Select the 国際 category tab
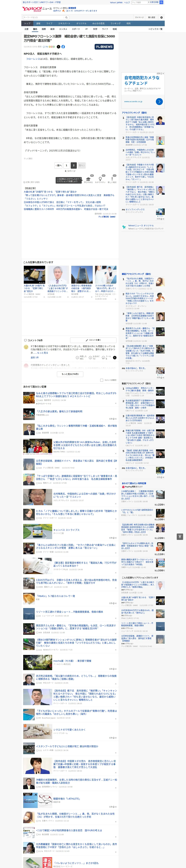Image resolution: width=186 pixels, height=868 pixels. point(44,29)
